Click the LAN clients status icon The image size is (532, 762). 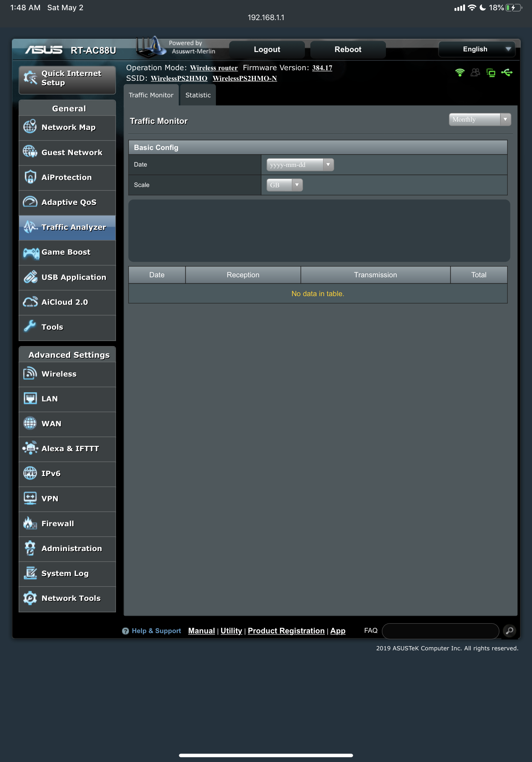coord(491,72)
